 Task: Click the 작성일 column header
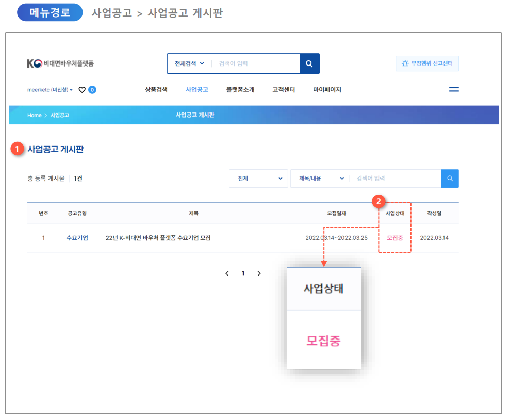point(434,214)
